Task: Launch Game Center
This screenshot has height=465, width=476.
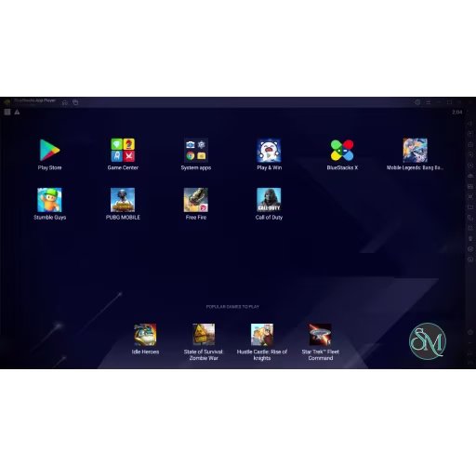Action: point(123,151)
